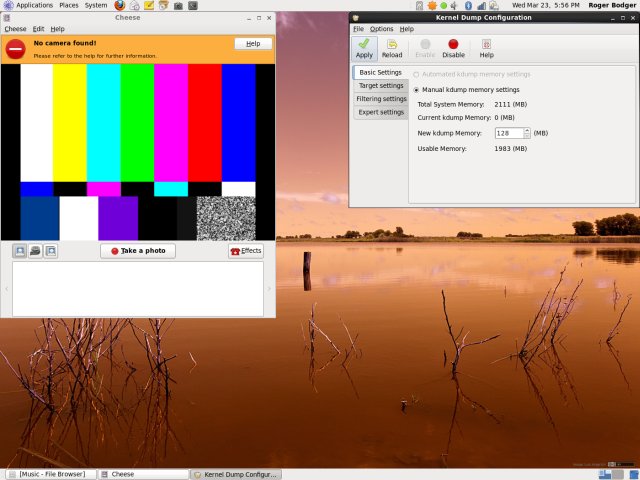Open the Options menu in Kernel Dump Configuration
This screenshot has width=640, height=480.
pos(382,29)
